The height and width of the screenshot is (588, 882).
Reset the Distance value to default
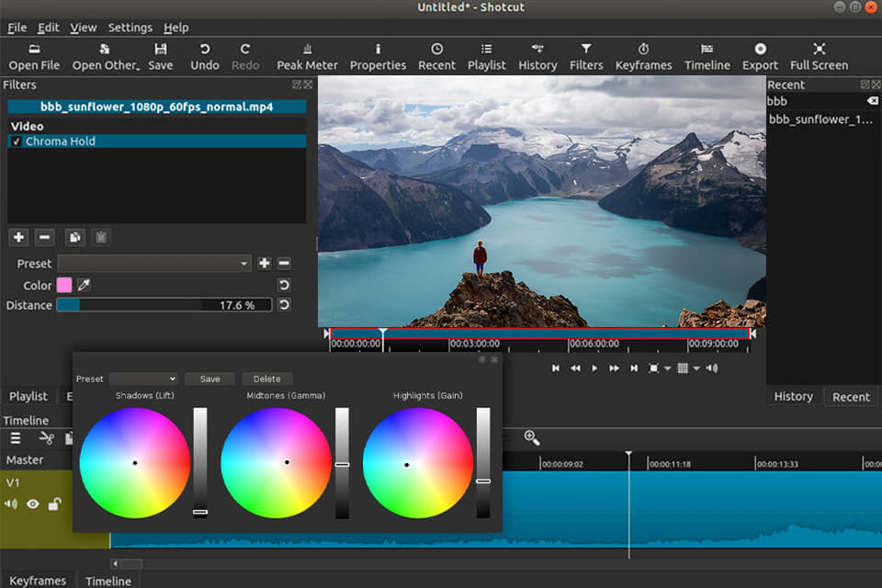click(x=284, y=305)
